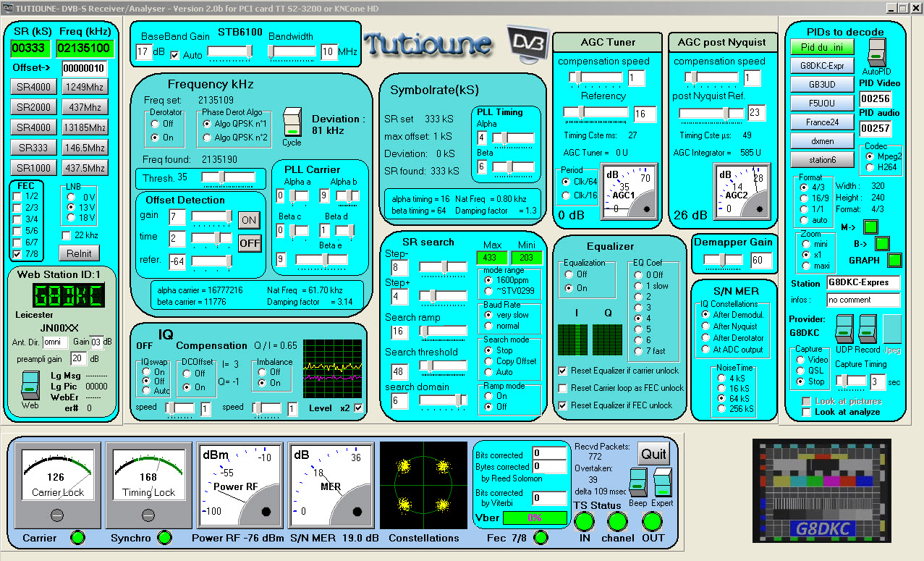Flip the Expert switch
The height and width of the screenshot is (561, 924).
pyautogui.click(x=662, y=482)
